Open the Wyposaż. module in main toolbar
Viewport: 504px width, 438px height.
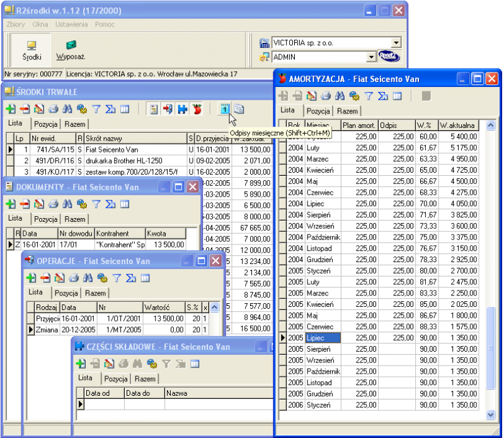[x=71, y=50]
